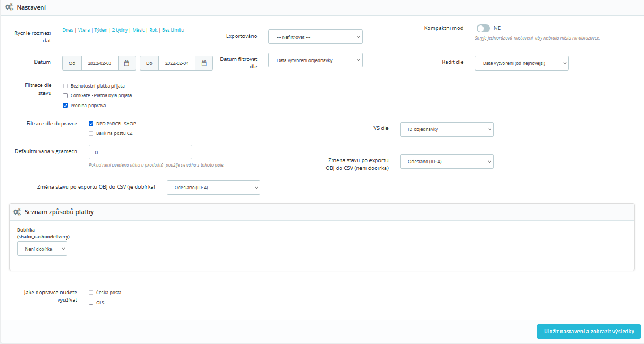The height and width of the screenshot is (344, 644).
Task: Open the Dobírka payment method dropdown
Action: pyautogui.click(x=42, y=249)
